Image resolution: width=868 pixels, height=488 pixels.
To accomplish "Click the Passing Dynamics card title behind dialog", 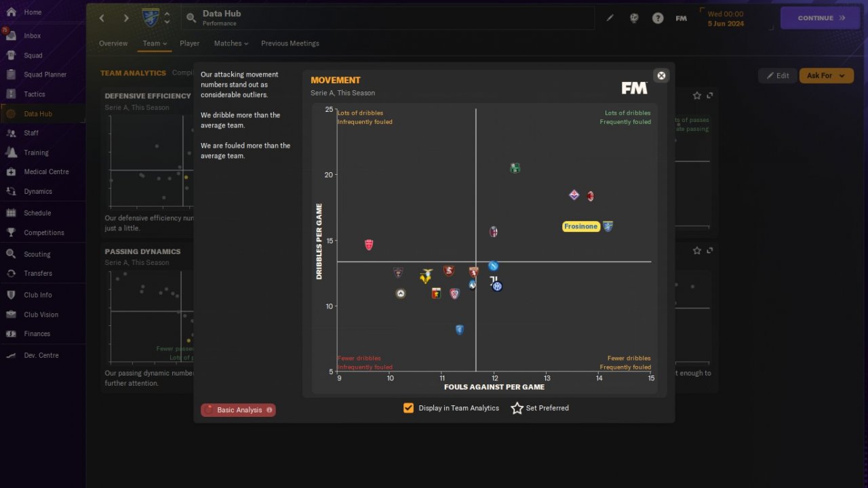I will click(x=142, y=251).
